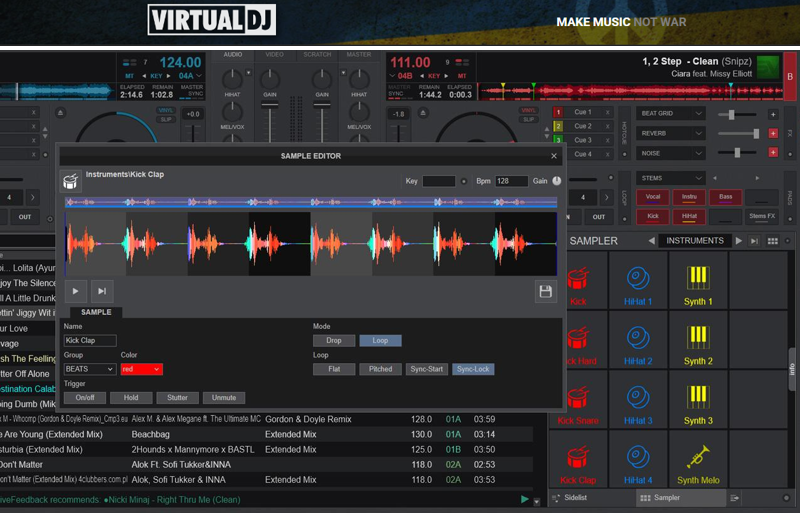Adjust the Noise effect slider
Viewport: 800px width, 513px height.
tap(737, 153)
